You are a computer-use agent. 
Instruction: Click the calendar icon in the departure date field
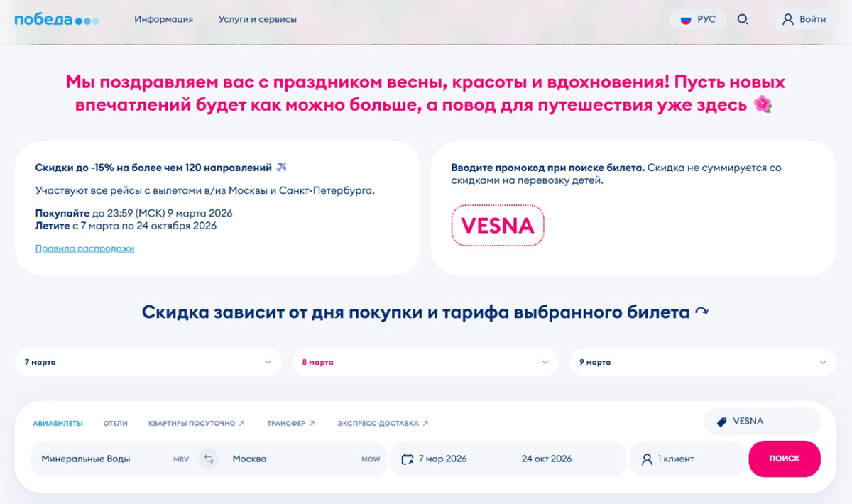[408, 459]
